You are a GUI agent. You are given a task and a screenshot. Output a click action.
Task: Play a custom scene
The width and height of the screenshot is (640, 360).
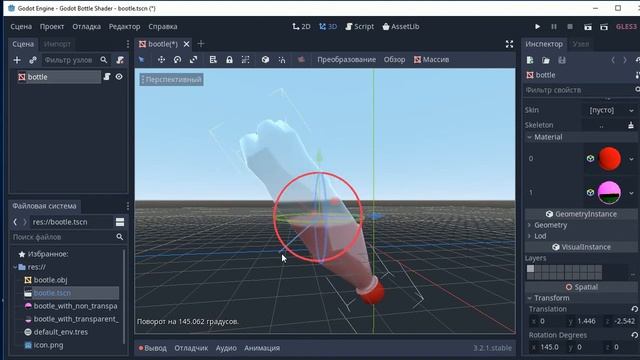click(x=604, y=27)
